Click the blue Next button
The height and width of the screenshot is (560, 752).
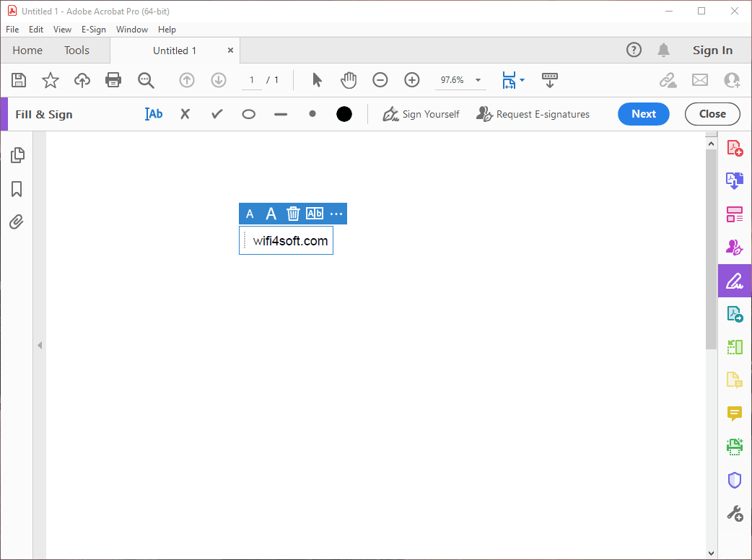(643, 114)
